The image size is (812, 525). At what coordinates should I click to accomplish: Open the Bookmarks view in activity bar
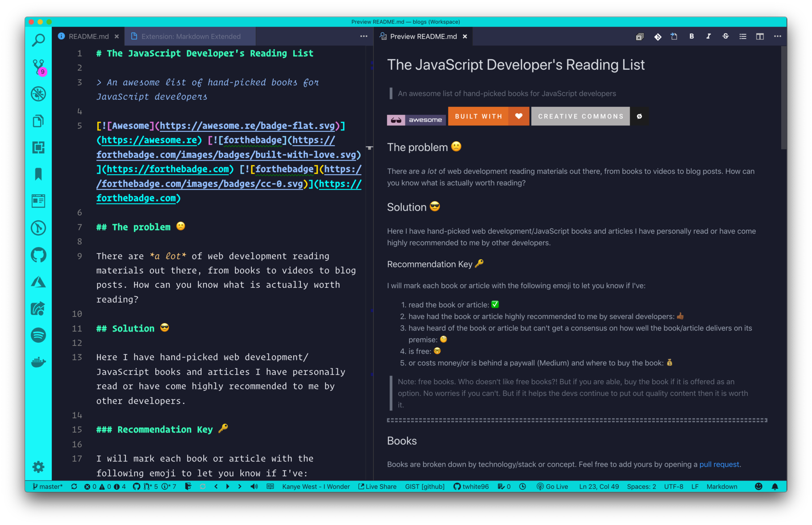click(38, 174)
